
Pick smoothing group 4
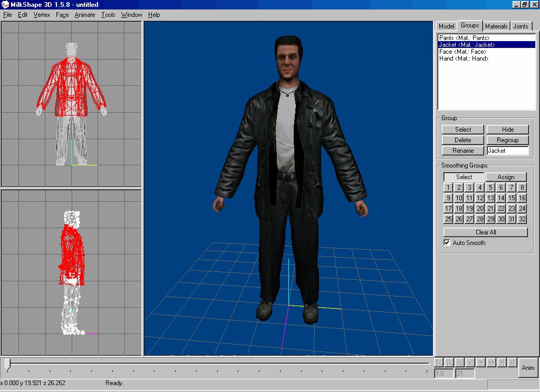tap(480, 188)
